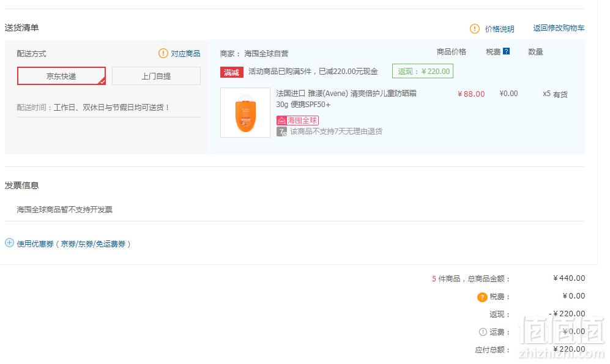
Task: Go back via 返回修改购物车
Action: click(x=559, y=28)
